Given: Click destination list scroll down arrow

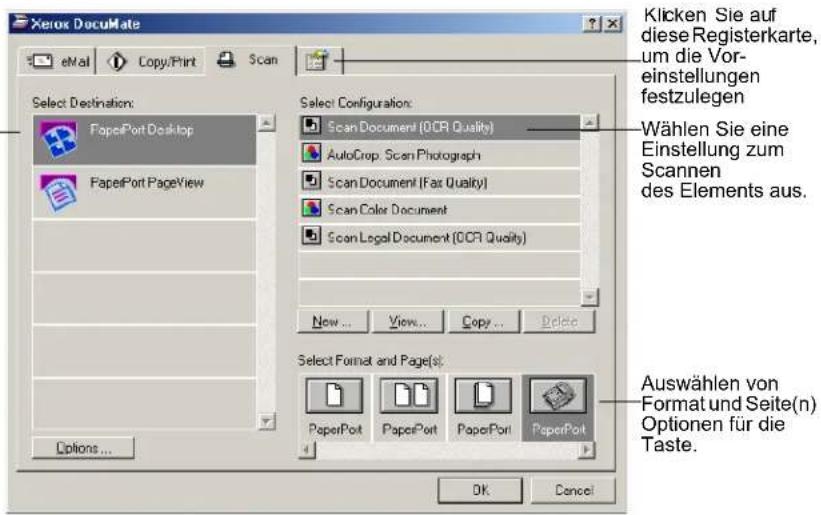Looking at the screenshot, I should pyautogui.click(x=267, y=421).
